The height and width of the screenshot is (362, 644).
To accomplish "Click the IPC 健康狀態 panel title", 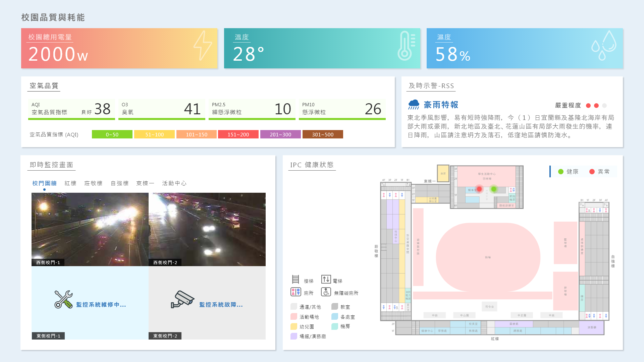I will point(312,165).
